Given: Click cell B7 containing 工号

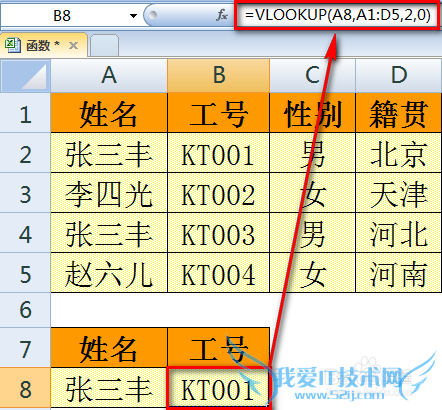Looking at the screenshot, I should 218,347.
